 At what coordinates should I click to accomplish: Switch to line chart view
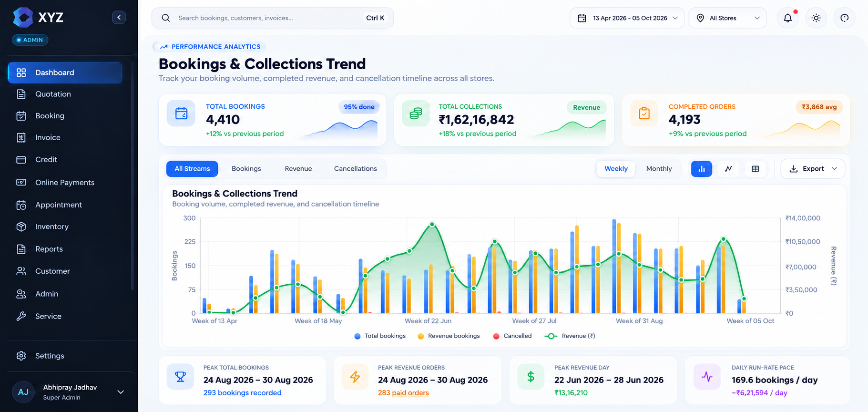click(x=728, y=169)
